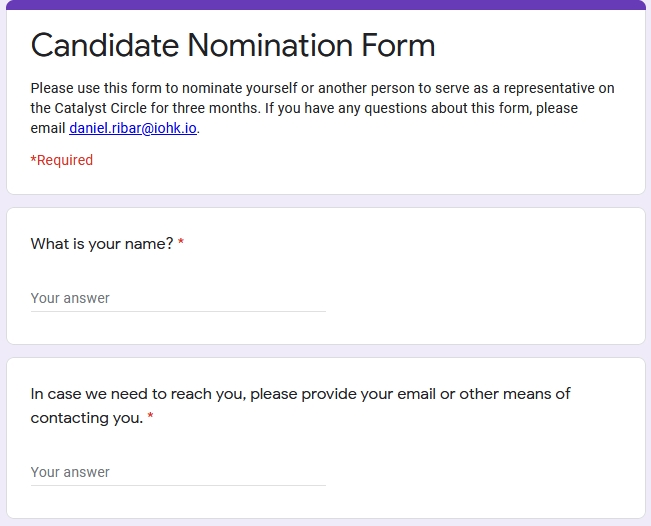The image size is (651, 526).
Task: Click the red '*Required' notice
Action: (x=62, y=160)
